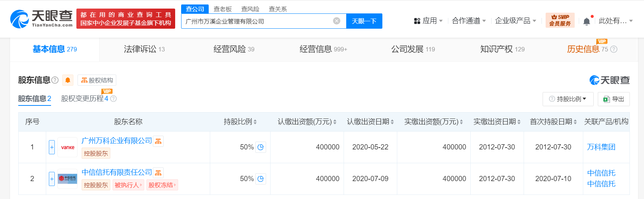Switch to 经营信息 tab
The height and width of the screenshot is (199, 644).
pos(323,49)
